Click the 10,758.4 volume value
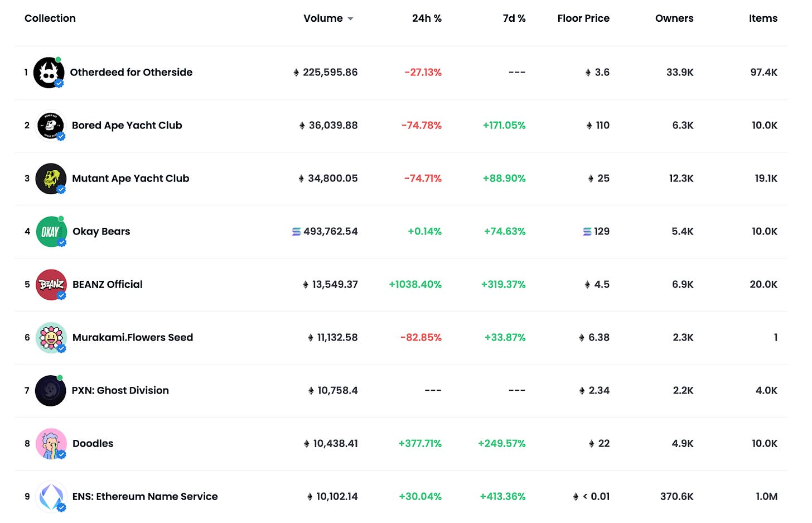Screen dimensions: 812x523 337,391
